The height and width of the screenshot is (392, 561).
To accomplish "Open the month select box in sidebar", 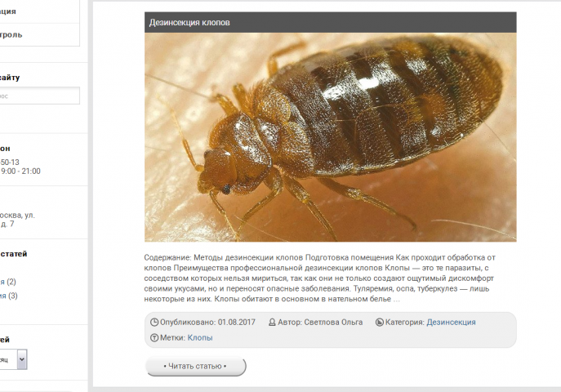I will pos(13,359).
